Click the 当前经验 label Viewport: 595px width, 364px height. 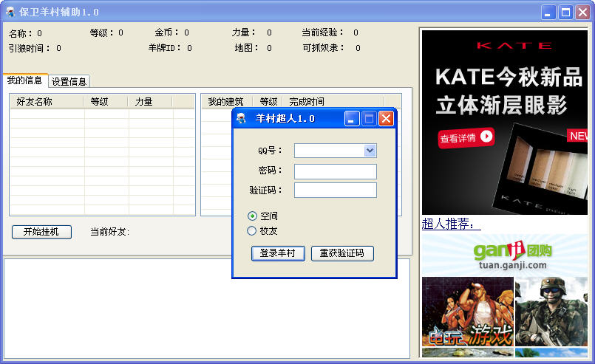pos(322,32)
